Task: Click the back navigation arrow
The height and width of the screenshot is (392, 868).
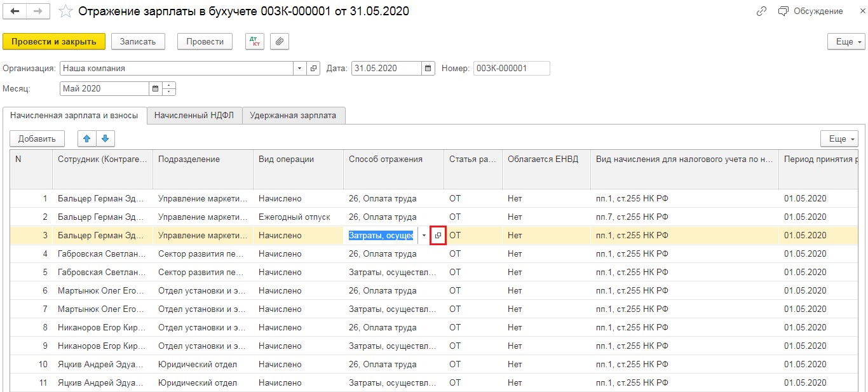Action: (15, 11)
